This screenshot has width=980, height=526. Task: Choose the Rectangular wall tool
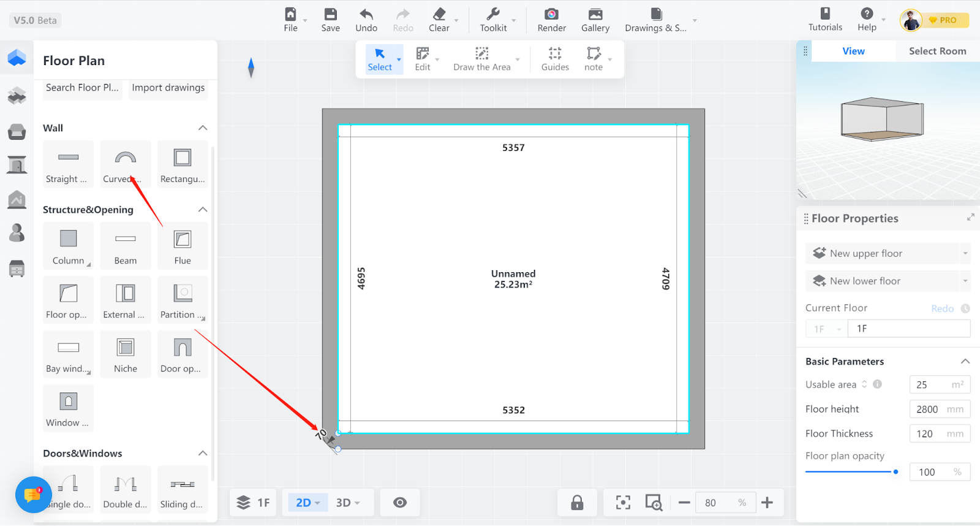coord(183,164)
